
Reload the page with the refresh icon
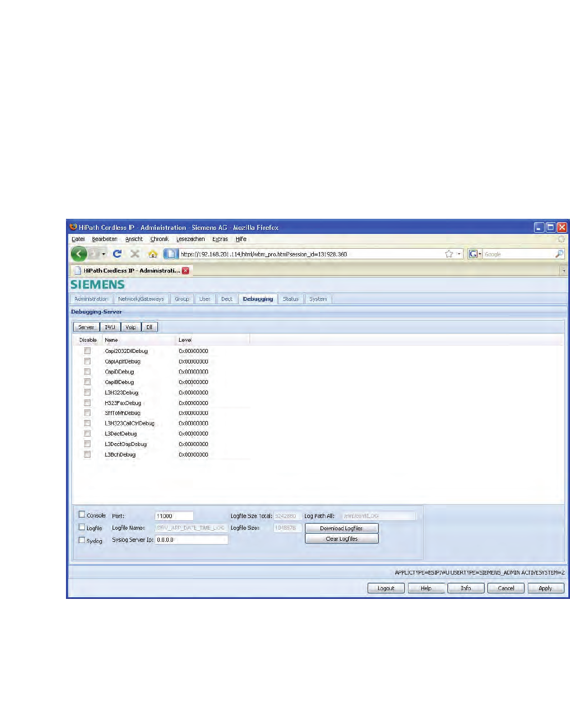coord(117,254)
